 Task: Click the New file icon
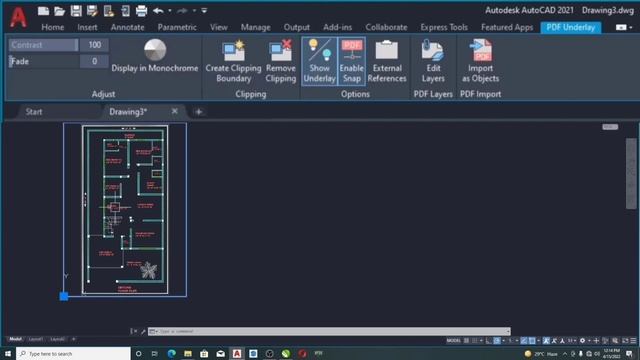click(43, 11)
